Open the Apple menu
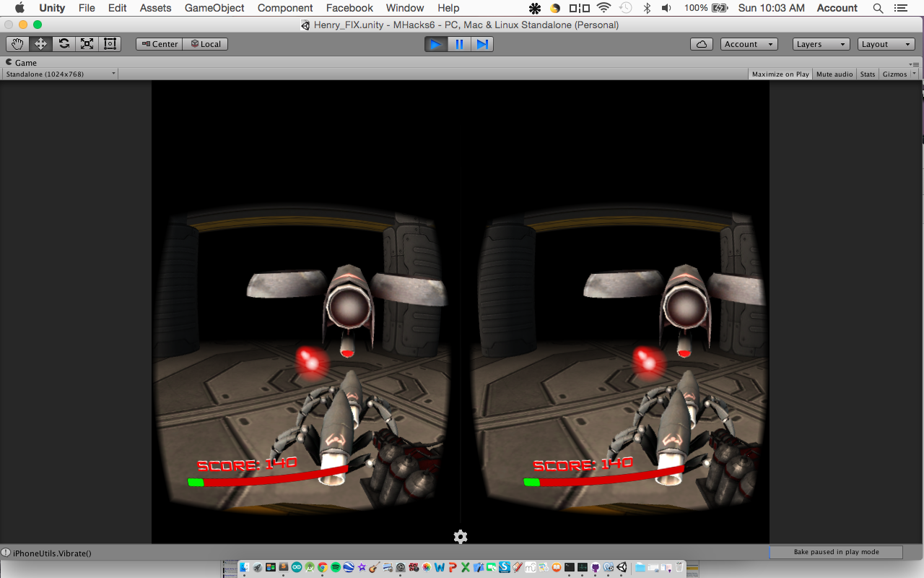This screenshot has height=578, width=924. point(19,8)
